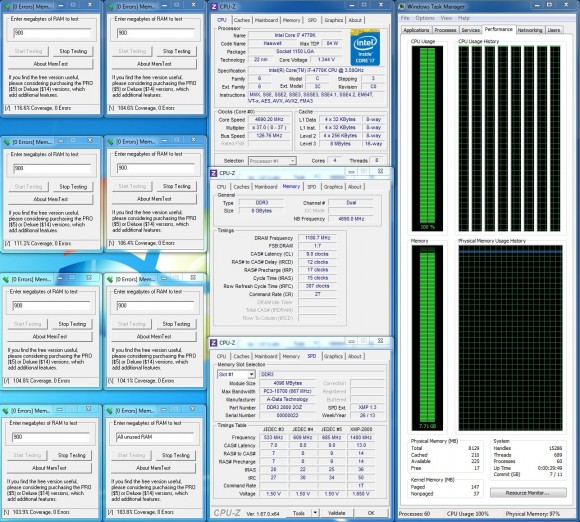Click the CPU-Z icon of the CPU tab window

coord(214,6)
